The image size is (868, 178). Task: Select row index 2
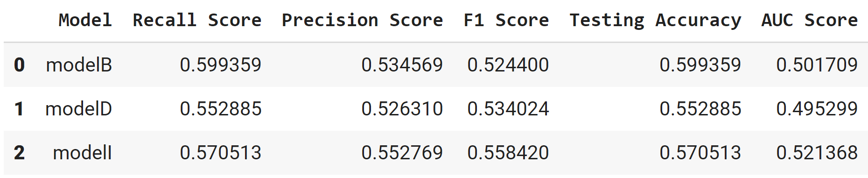[19, 153]
